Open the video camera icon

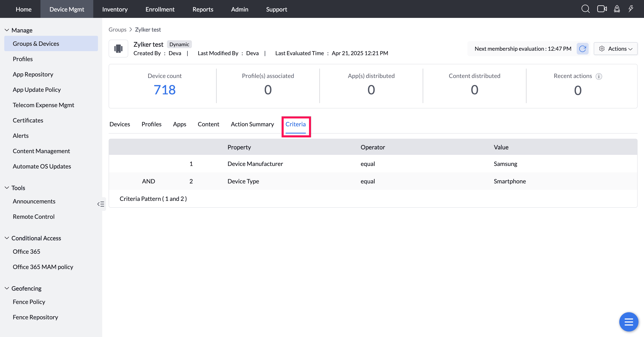tap(602, 9)
